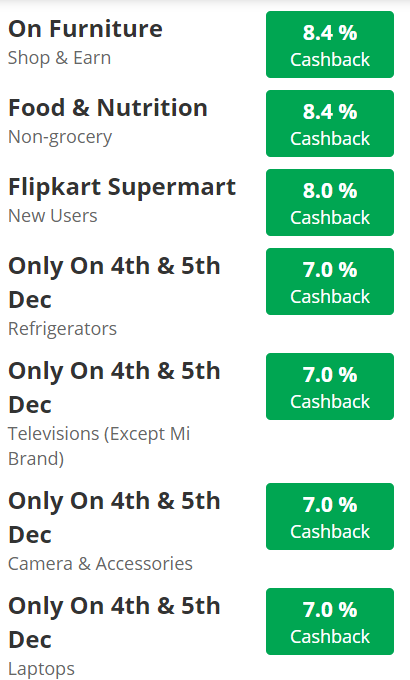Select the Food & Nutrition 8.4% Cashback button

pyautogui.click(x=330, y=124)
